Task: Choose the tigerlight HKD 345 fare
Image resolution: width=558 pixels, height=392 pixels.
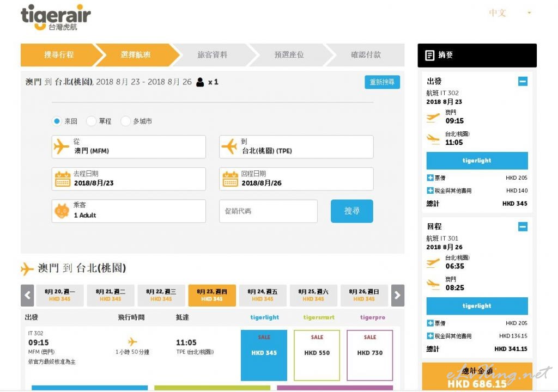Action: pos(264,356)
